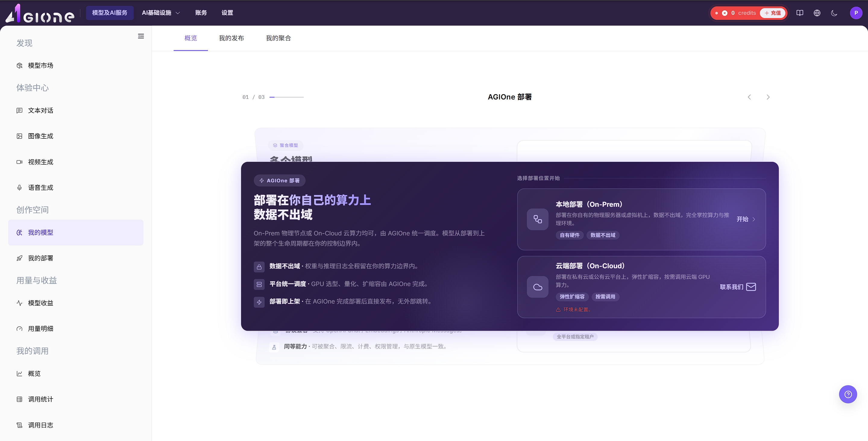868x441 pixels.
Task: Open 我的部署 in the sidebar
Action: (76, 258)
